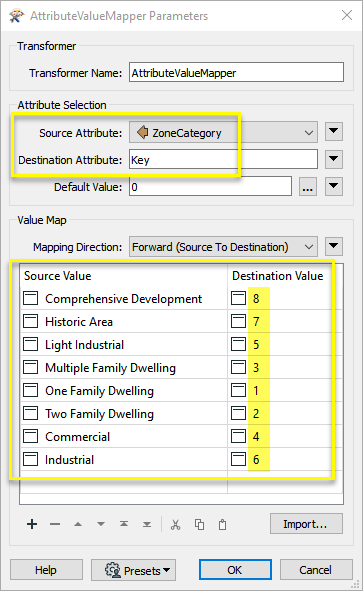The image size is (363, 591).
Task: Remove selected row with minus icon
Action: coord(55,524)
